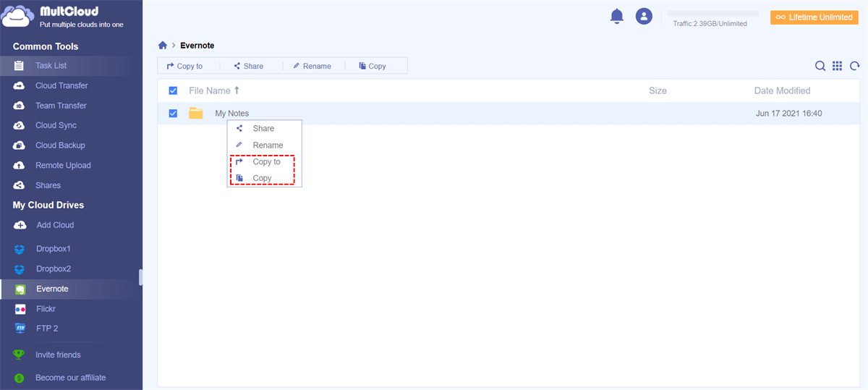Click the Dropbox2 logo icon
Screen dimensions: 868x390
tap(20, 269)
